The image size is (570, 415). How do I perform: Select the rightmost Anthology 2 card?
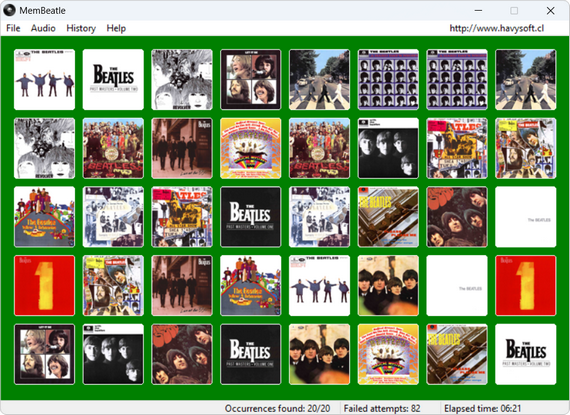(x=320, y=217)
